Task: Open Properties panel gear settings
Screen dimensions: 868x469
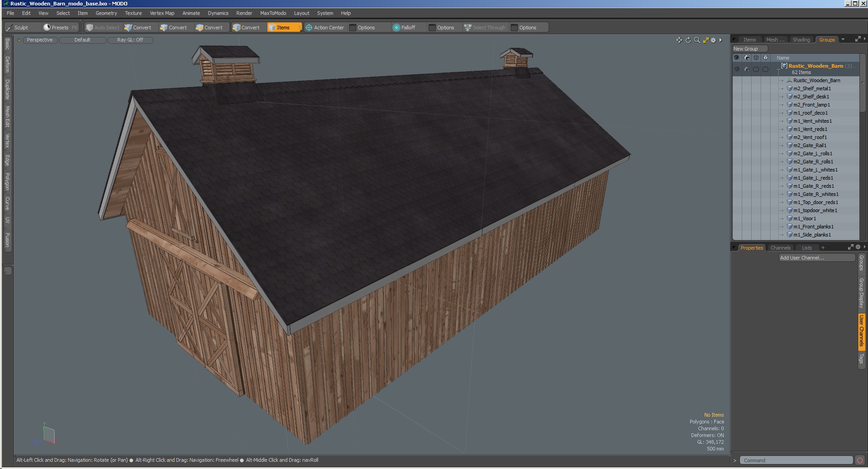Action: coord(858,247)
